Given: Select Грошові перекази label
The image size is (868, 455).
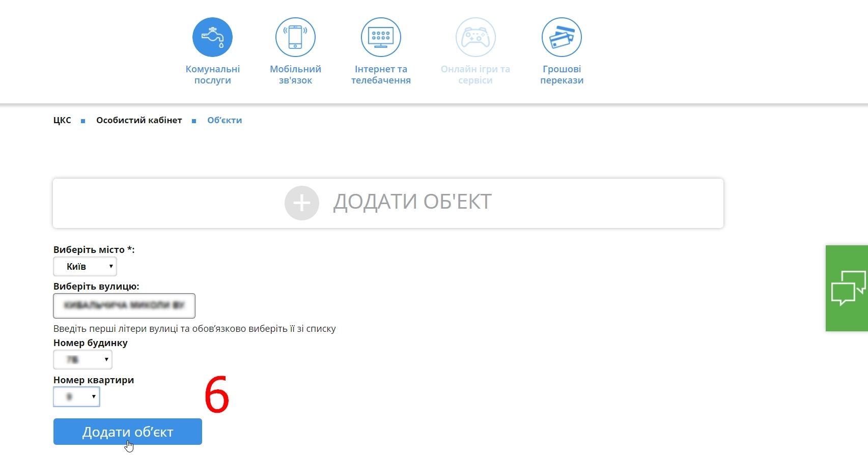Looking at the screenshot, I should (562, 75).
